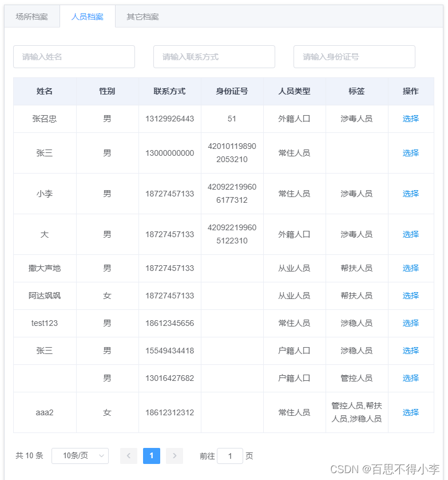Click the 人员类型 column header
Image resolution: width=448 pixels, height=480 pixels.
(x=295, y=91)
